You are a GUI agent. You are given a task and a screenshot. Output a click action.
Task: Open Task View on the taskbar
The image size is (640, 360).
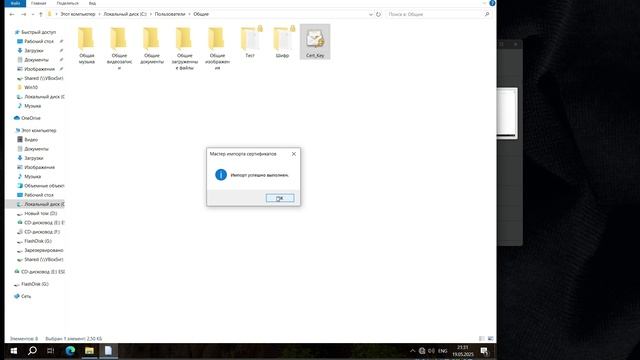[x=51, y=351]
